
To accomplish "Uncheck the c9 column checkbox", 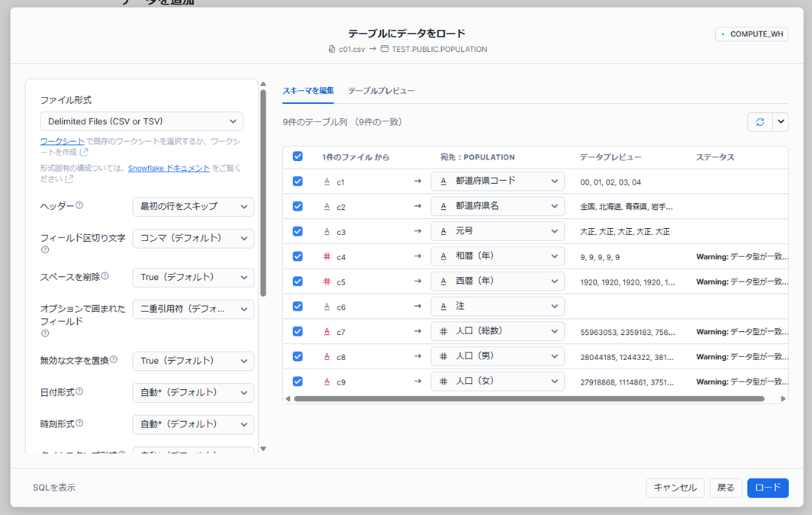I will click(x=298, y=381).
